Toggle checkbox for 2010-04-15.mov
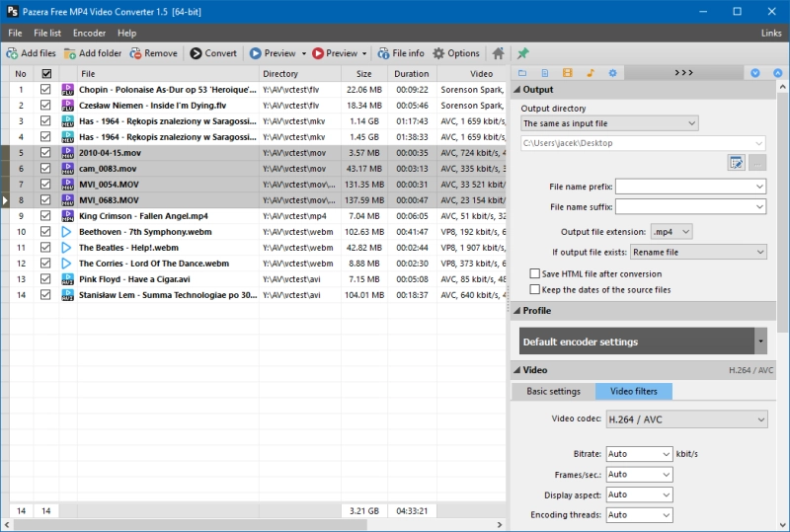Image resolution: width=790 pixels, height=532 pixels. (x=45, y=153)
